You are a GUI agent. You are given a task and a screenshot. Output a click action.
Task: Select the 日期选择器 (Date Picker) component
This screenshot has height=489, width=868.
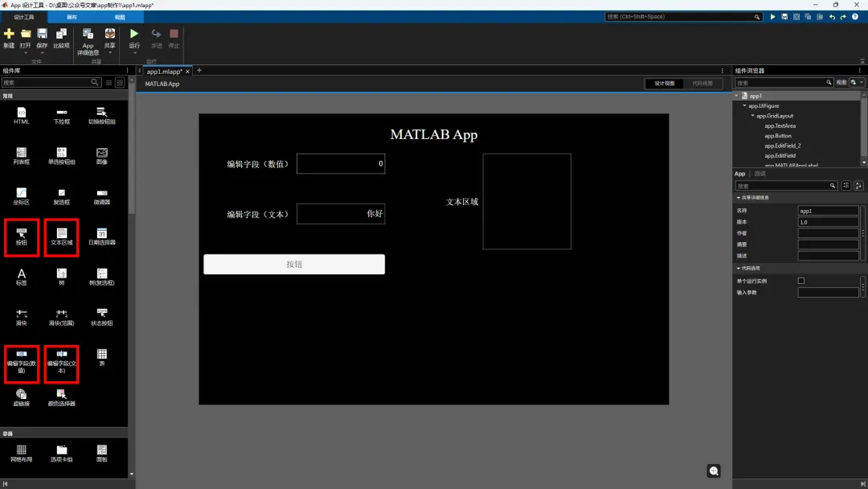pos(102,237)
